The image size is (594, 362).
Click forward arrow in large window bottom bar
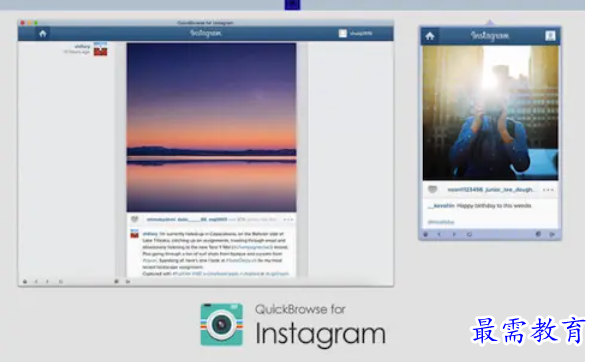(x=47, y=281)
